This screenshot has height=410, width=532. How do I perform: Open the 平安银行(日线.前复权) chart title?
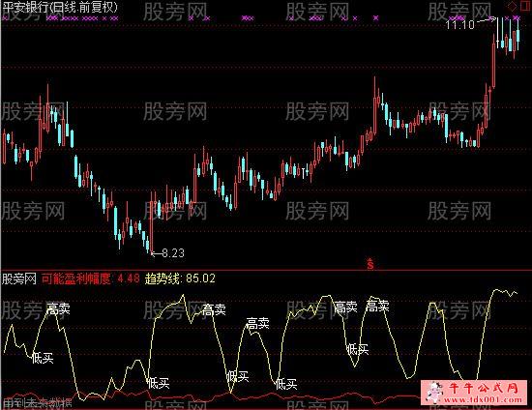tap(60, 8)
